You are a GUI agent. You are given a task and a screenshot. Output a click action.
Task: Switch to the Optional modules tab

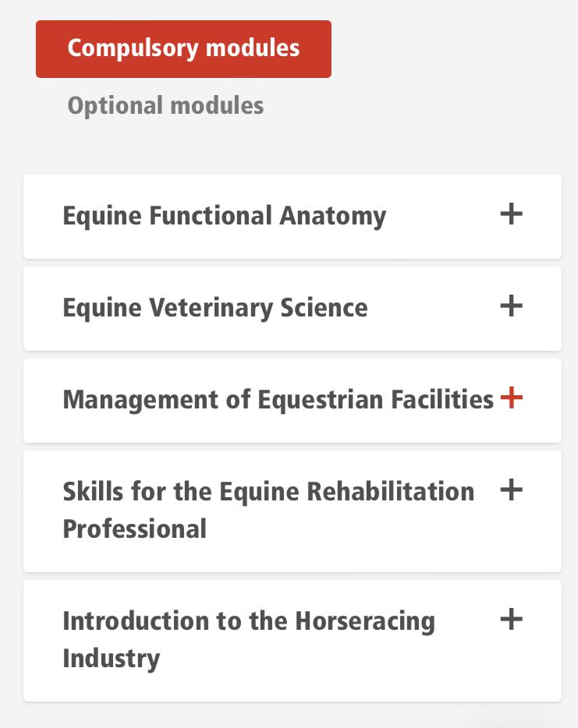165,106
